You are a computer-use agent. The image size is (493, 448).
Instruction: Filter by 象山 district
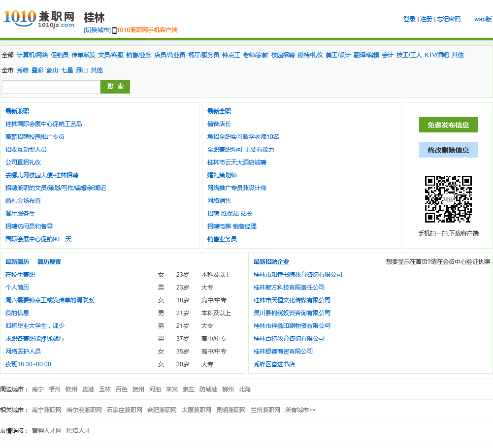tap(52, 70)
